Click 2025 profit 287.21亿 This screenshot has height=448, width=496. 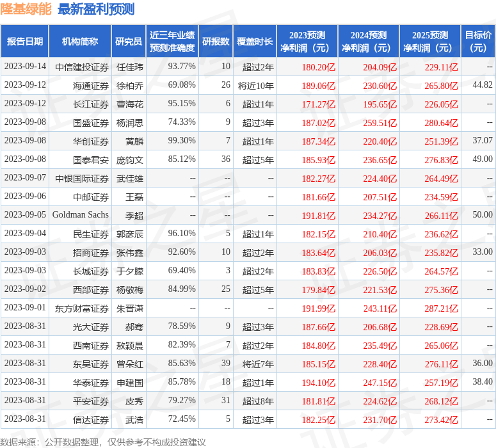tap(441, 308)
